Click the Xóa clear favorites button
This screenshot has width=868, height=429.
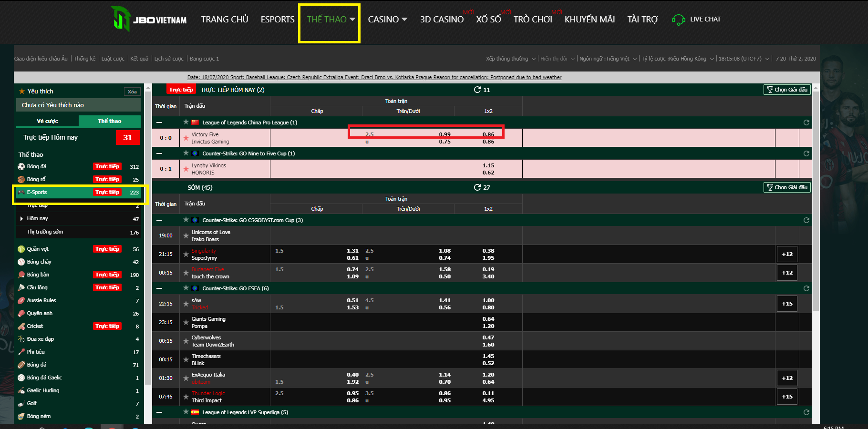[x=132, y=92]
